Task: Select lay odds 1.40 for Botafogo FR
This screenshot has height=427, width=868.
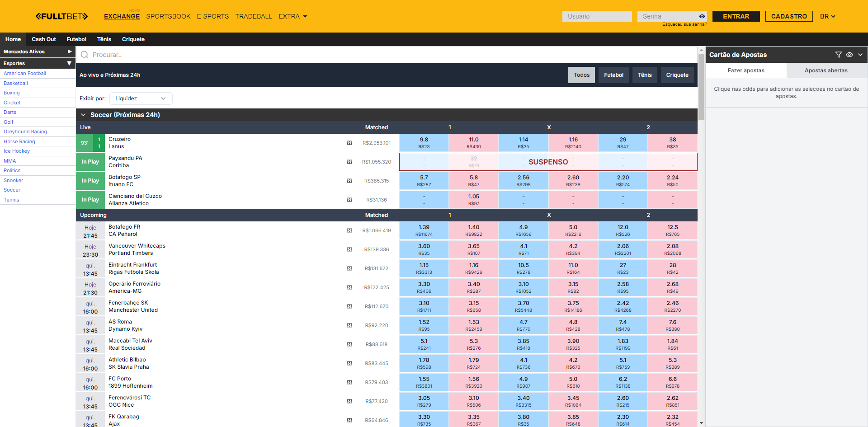Action: coord(474,230)
